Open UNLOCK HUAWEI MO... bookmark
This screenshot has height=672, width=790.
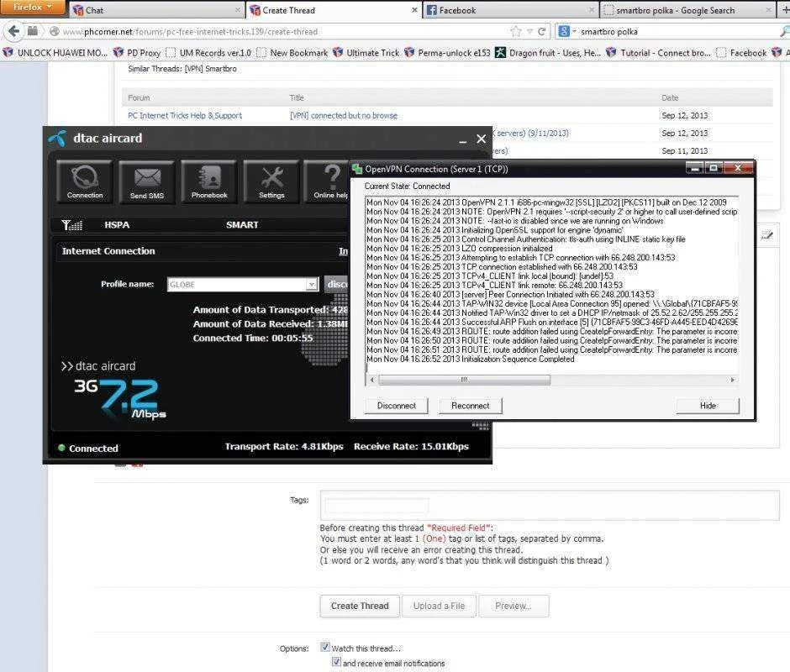pyautogui.click(x=55, y=52)
